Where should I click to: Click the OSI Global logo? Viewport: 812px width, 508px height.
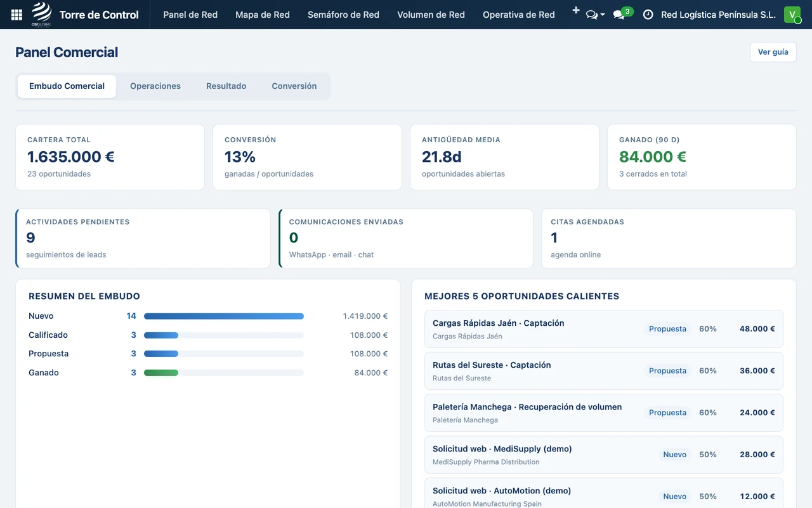[x=42, y=14]
